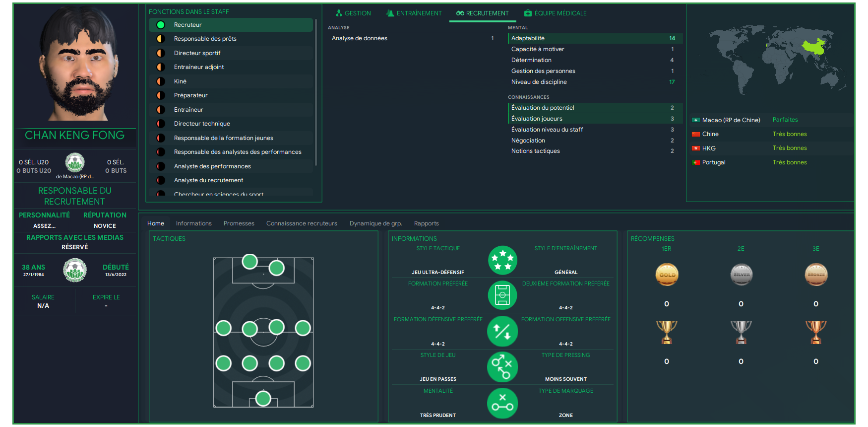
Task: Open the Gestion attributes tab
Action: tap(353, 13)
